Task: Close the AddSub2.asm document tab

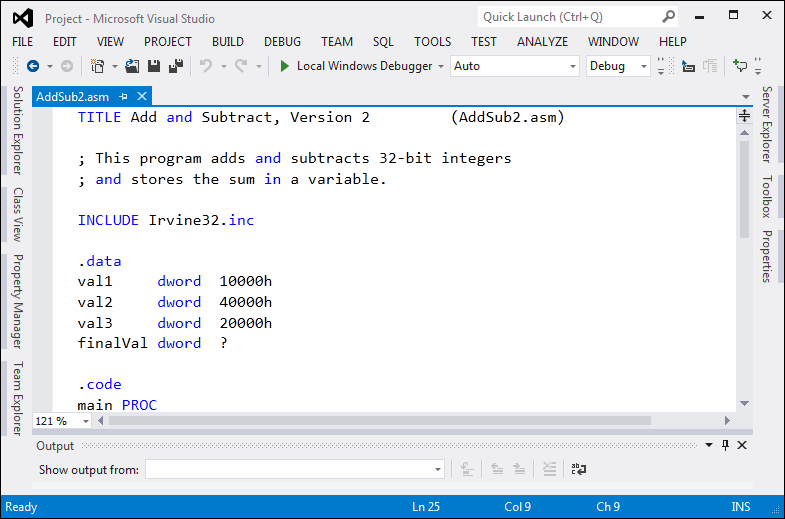Action: coord(142,96)
